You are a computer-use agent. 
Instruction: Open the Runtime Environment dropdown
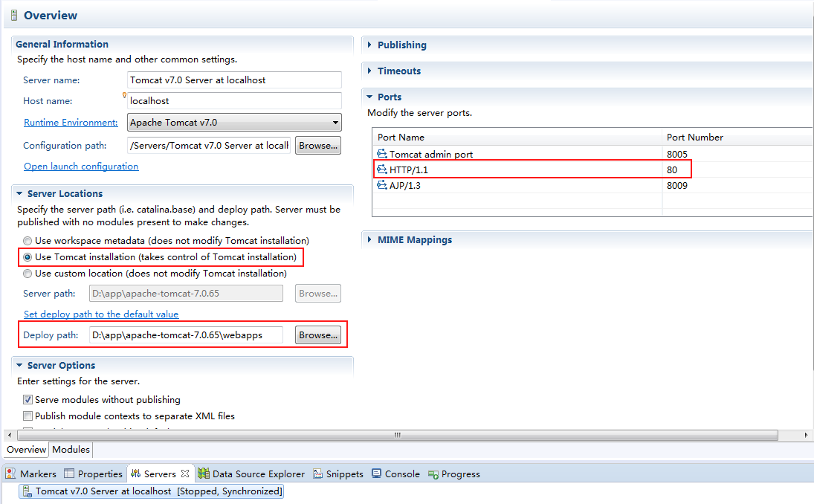[335, 123]
